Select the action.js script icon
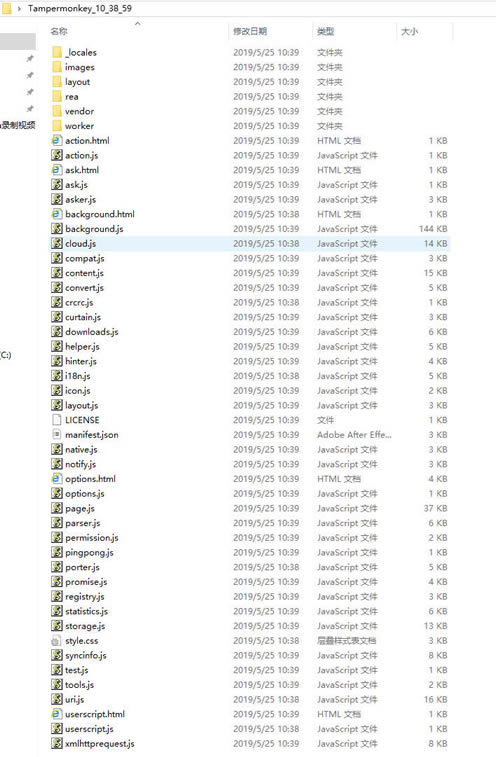Screen dimensions: 496x757 [x=57, y=155]
